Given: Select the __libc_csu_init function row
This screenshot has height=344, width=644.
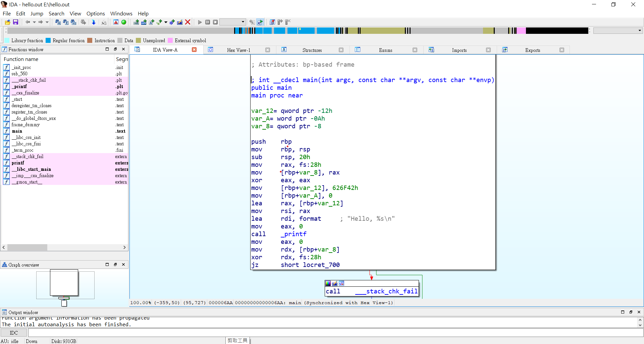Looking at the screenshot, I should (65, 137).
